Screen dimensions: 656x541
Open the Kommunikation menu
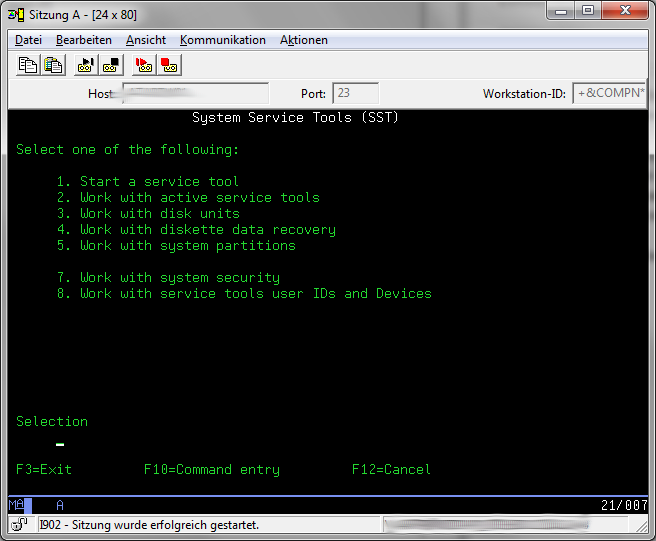[x=222, y=40]
